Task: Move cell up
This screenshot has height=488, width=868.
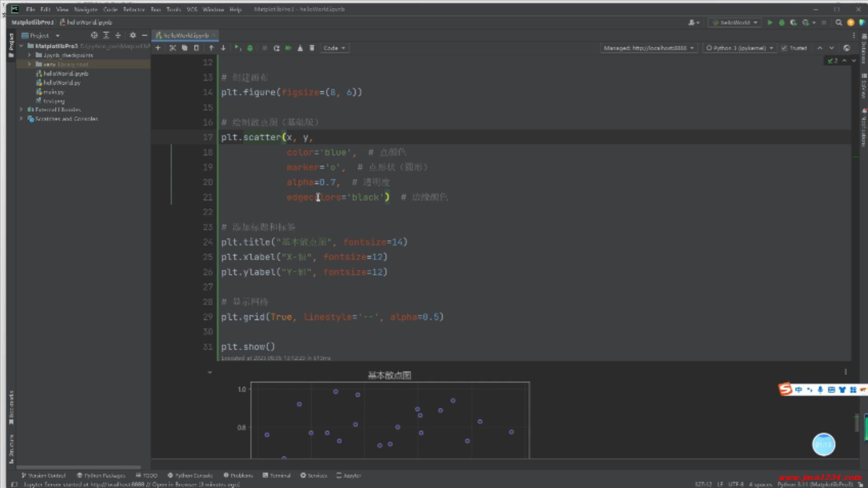Action: (211, 48)
